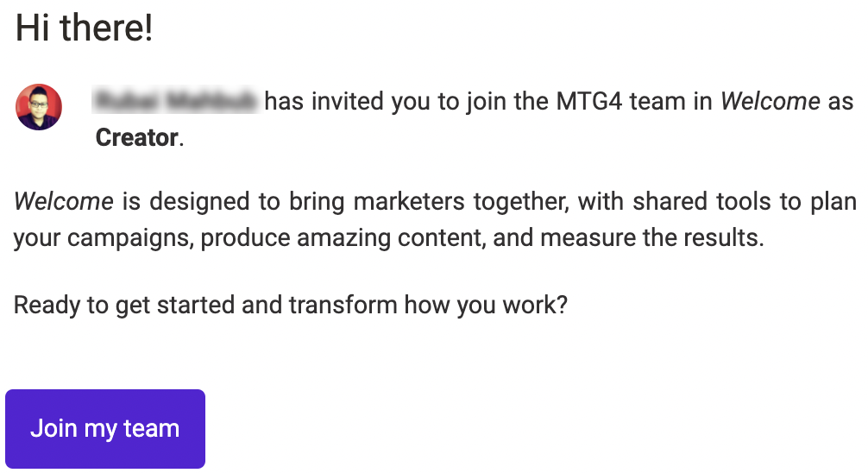
Task: Click the Ready to get started line
Action: [291, 306]
